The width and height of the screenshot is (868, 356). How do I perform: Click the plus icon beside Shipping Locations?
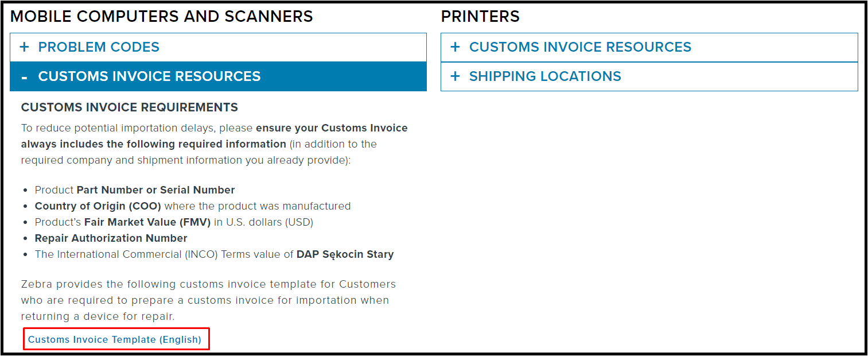(x=455, y=76)
